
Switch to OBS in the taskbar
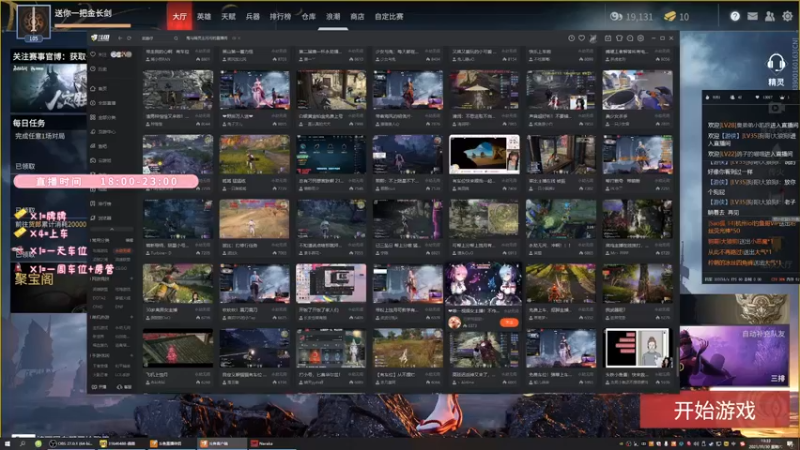tap(71, 444)
